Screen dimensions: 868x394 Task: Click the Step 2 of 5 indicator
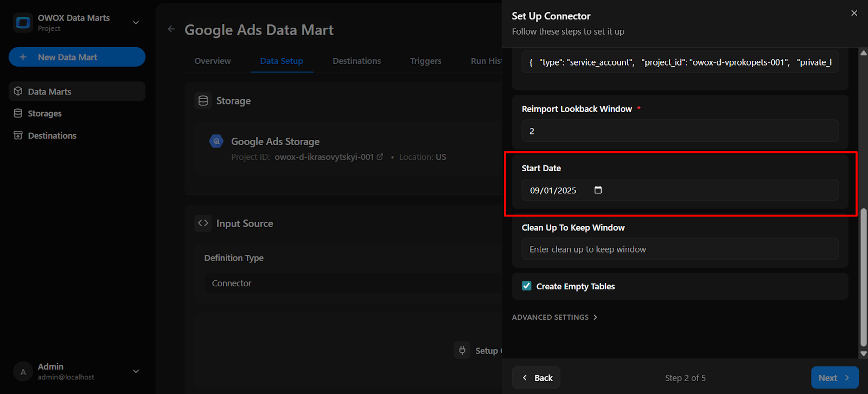685,378
